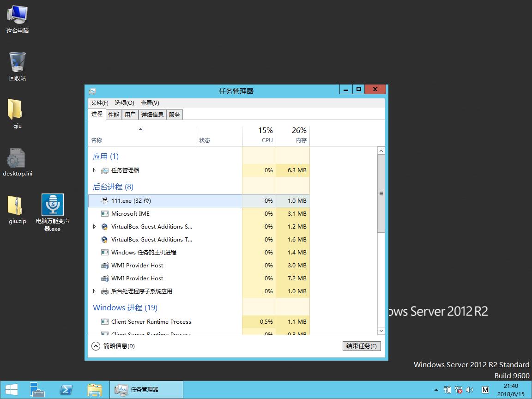Sort by 状态 column header
The width and height of the screenshot is (532, 399).
pyautogui.click(x=219, y=136)
